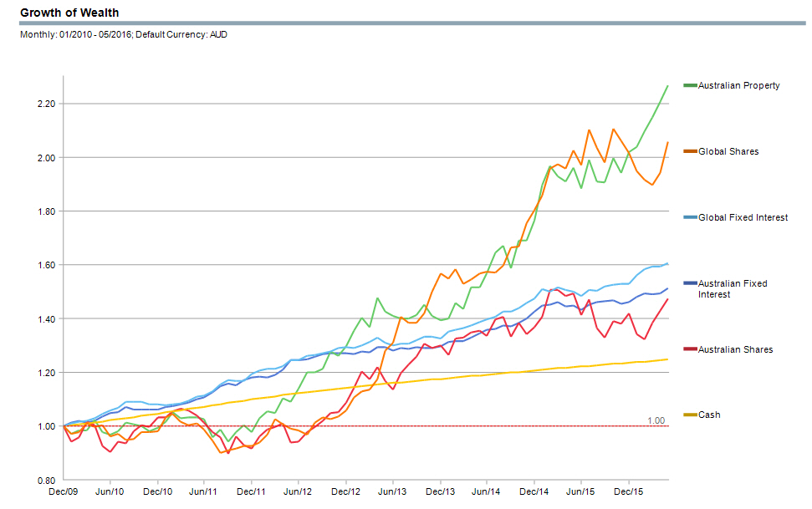Click the 1.00 y-axis label
This screenshot has height=509, width=812.
point(46,426)
